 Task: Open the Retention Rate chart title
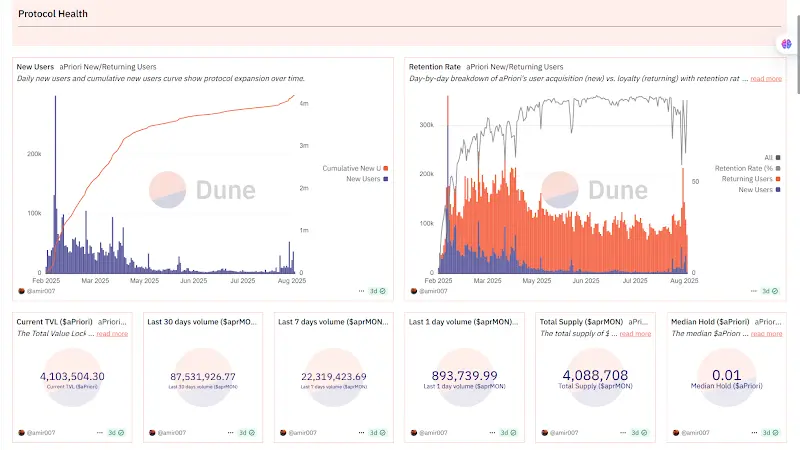coord(435,67)
